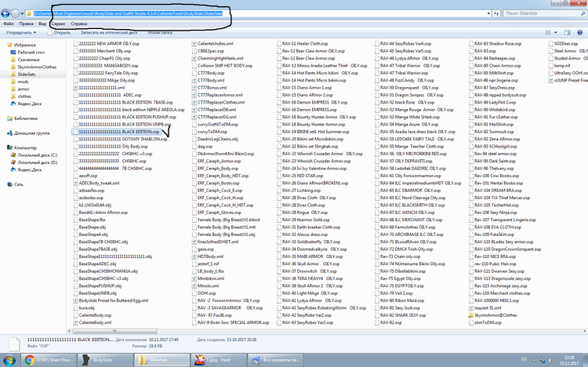The height and width of the screenshot is (367, 588).
Task: Select CalienteBody.xml file icon
Action: pos(76,322)
